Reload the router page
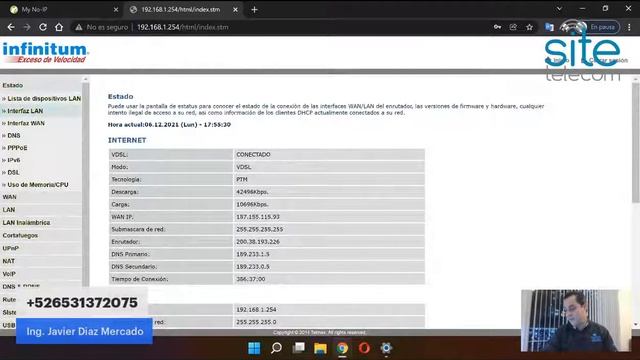 (x=43, y=27)
